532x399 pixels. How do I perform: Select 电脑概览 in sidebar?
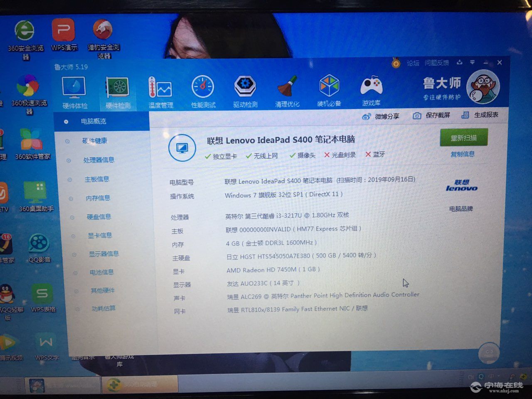(101, 121)
